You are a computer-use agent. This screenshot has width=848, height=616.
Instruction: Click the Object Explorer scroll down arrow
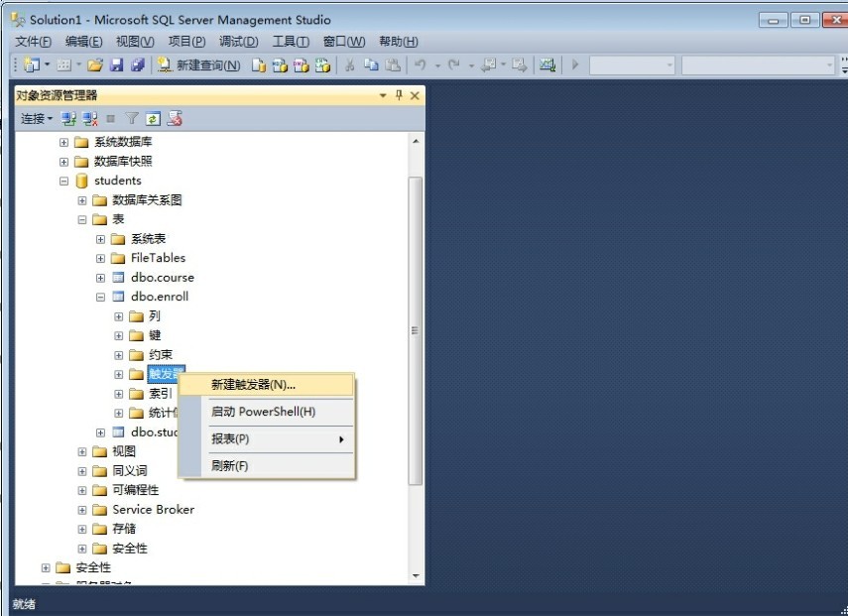tap(416, 576)
